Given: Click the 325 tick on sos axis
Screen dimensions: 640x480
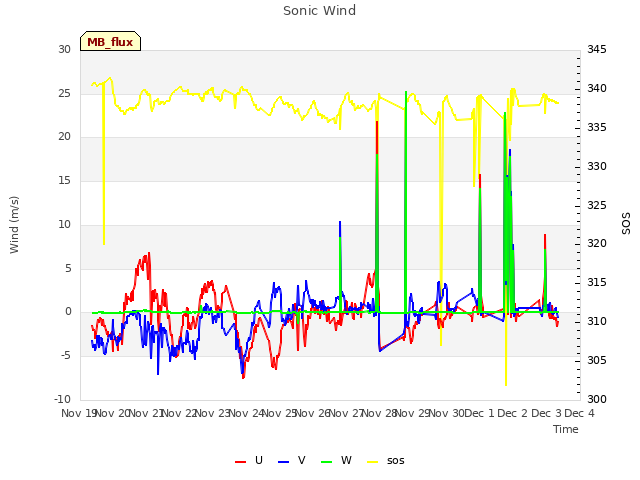Looking at the screenshot, I should click(597, 205).
